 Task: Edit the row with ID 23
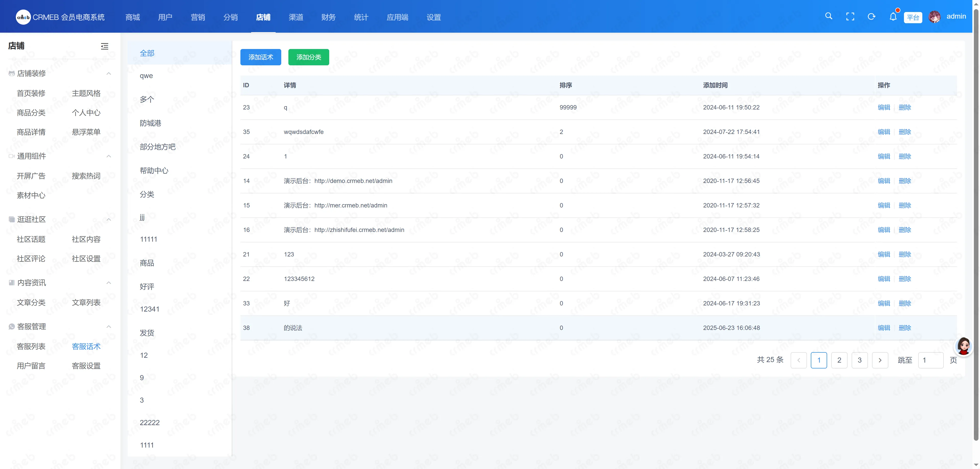pos(884,107)
